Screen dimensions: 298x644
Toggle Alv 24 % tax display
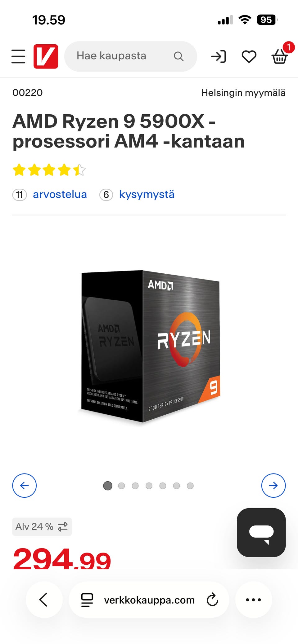(42, 527)
